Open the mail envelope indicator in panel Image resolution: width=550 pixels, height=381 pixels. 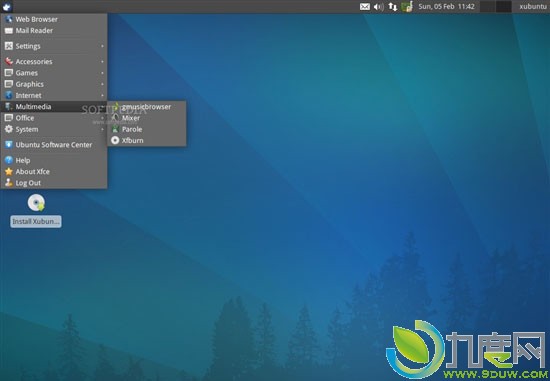pos(365,6)
